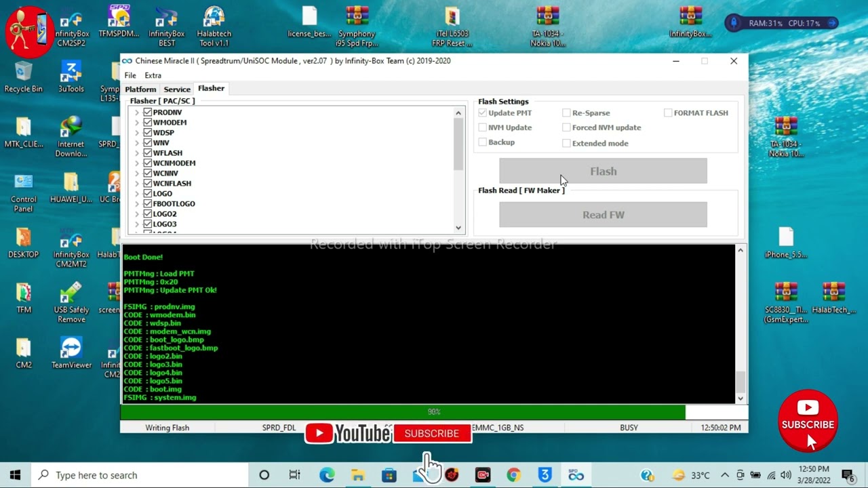Open the Windows Start menu

pos(15,475)
